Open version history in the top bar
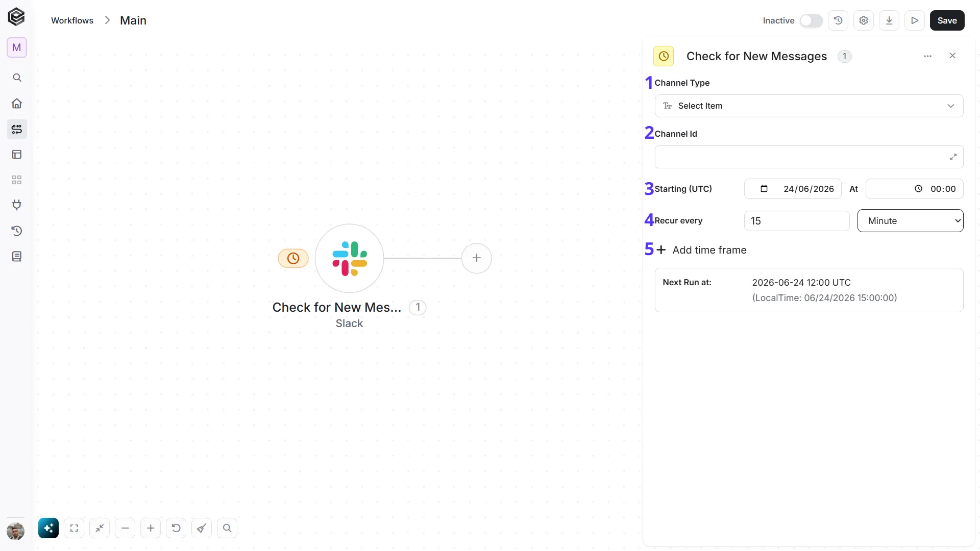Screen dimensions: 980x551 (838, 20)
